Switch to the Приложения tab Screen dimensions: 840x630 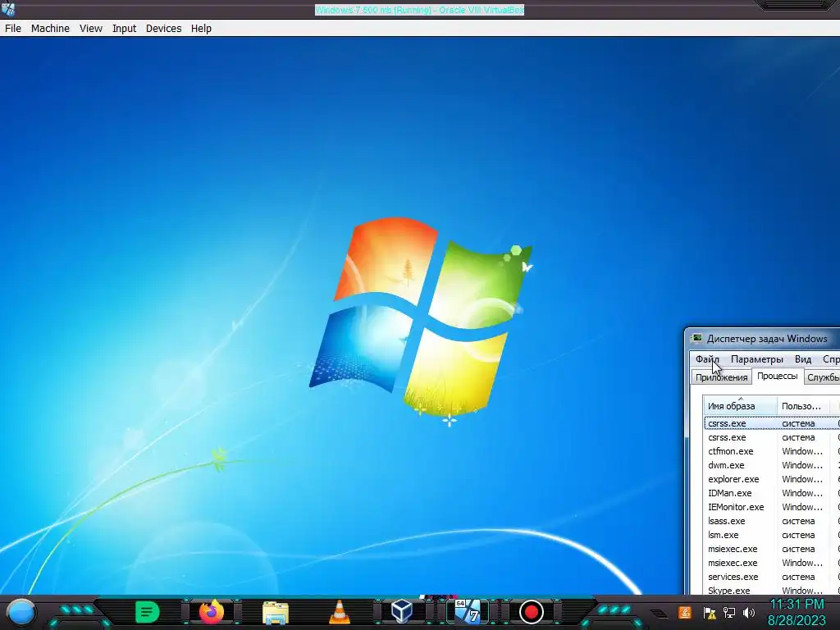722,377
